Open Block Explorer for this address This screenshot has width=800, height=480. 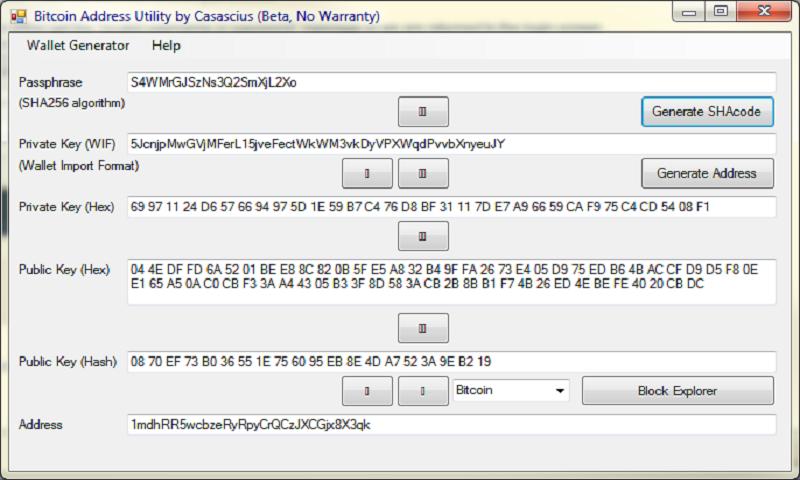tap(678, 391)
